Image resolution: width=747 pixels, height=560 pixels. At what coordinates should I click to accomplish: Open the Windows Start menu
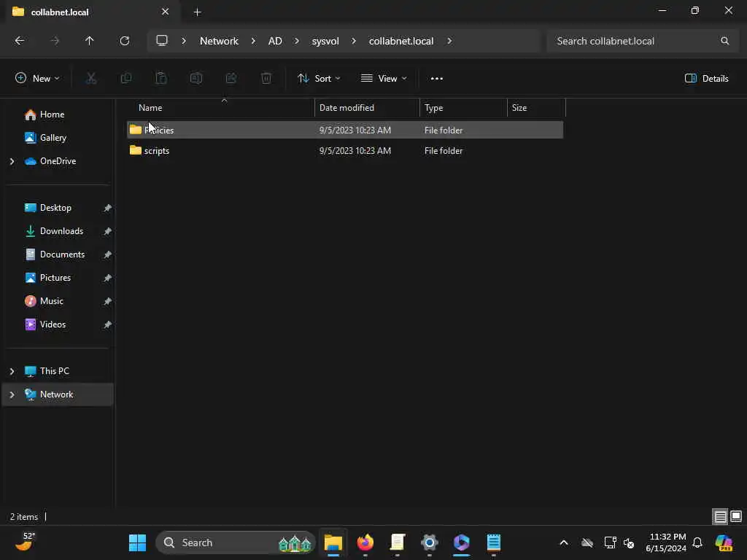coord(138,542)
